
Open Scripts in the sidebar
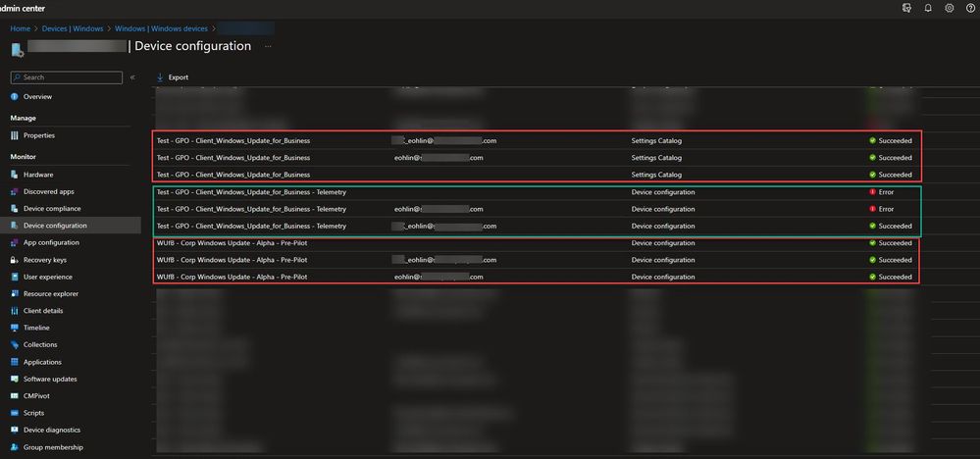point(33,413)
